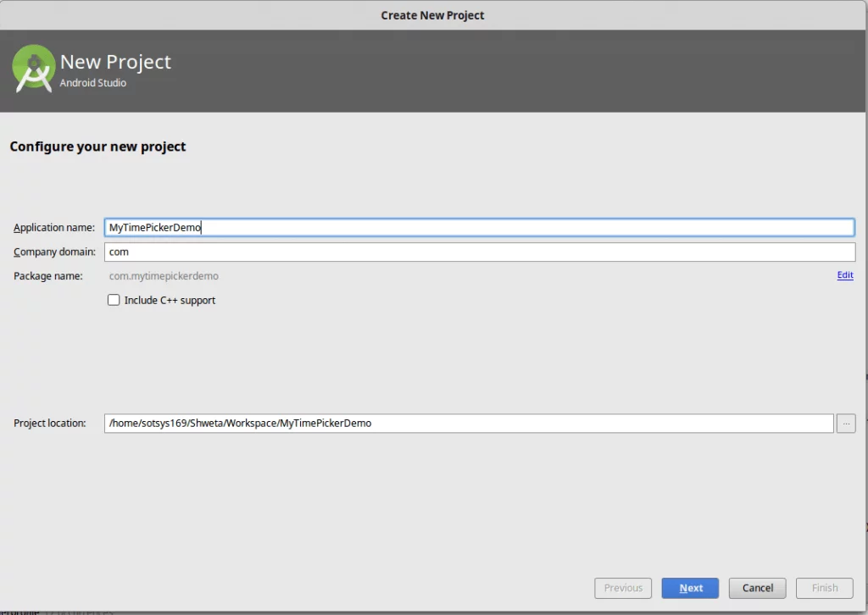Viewport: 868px width, 615px height.
Task: Enable the Include C++ support checkbox
Action: point(114,300)
